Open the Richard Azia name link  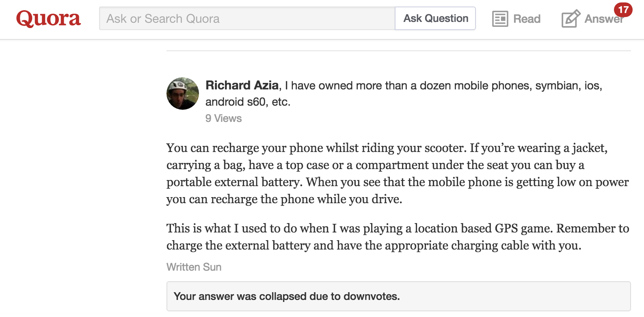[x=242, y=85]
